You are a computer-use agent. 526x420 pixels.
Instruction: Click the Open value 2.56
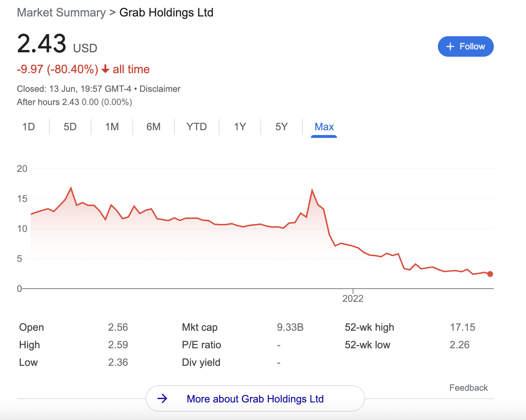[118, 327]
